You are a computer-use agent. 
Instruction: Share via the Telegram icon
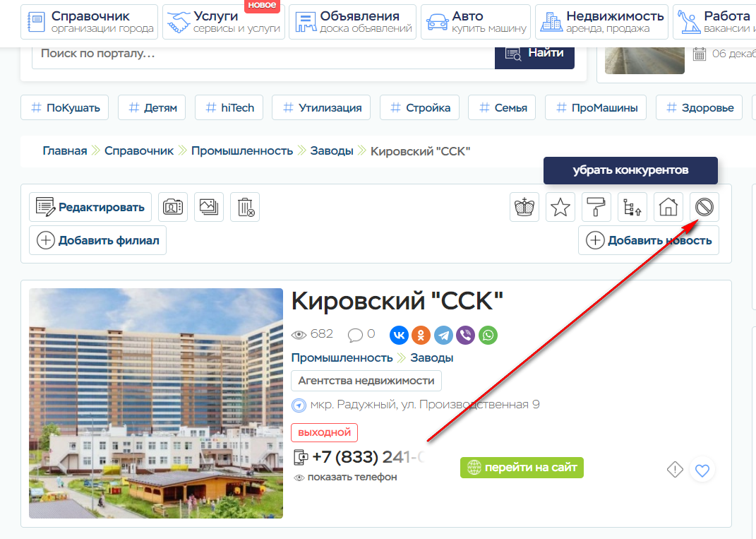(443, 335)
